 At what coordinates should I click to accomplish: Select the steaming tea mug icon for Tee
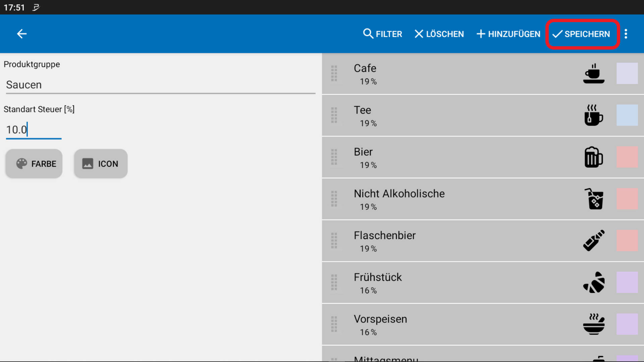[594, 115]
